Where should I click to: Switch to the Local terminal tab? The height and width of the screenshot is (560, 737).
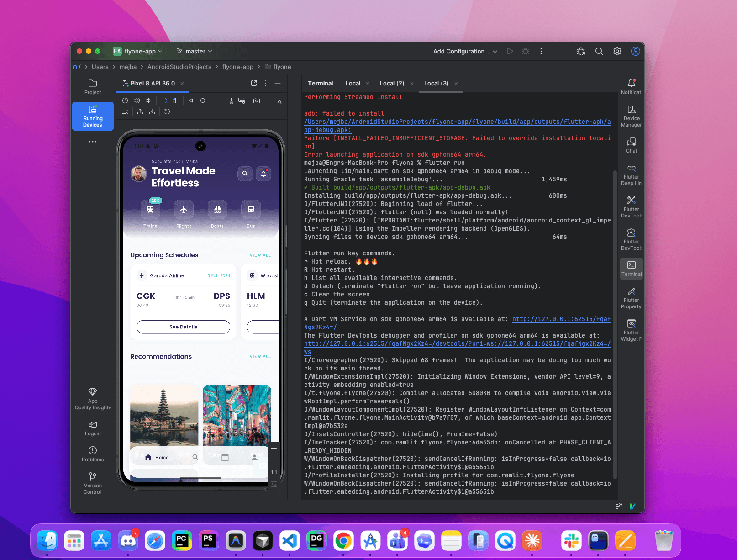tap(353, 83)
